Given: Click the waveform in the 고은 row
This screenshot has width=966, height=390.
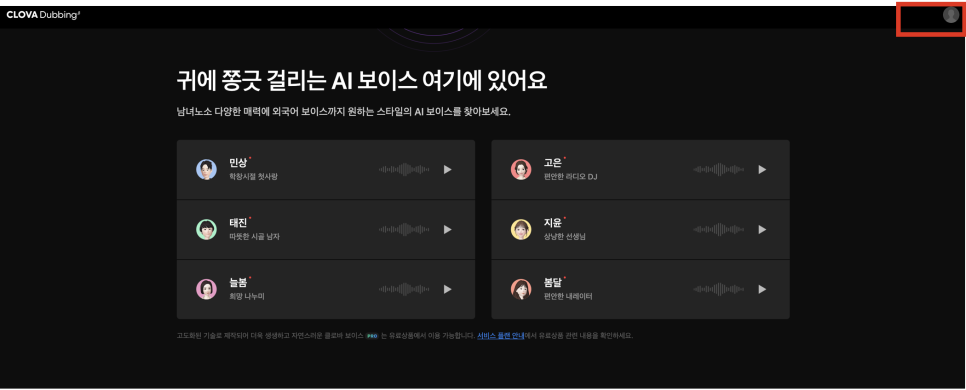Looking at the screenshot, I should pos(718,169).
